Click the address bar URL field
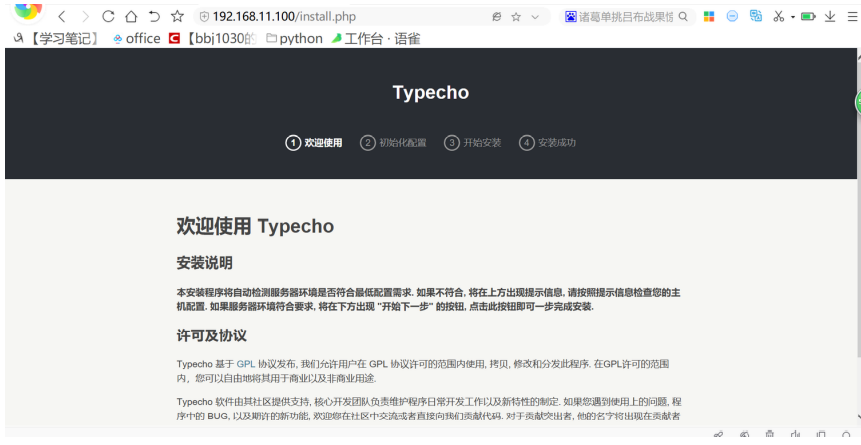The width and height of the screenshot is (861, 445). (x=340, y=17)
